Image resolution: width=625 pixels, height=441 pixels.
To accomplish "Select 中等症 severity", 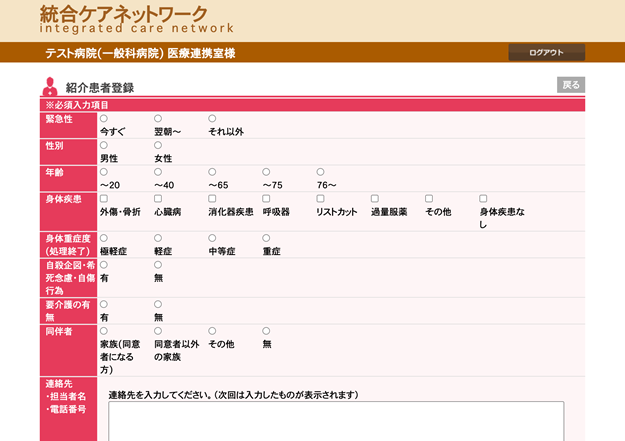I will [x=212, y=238].
